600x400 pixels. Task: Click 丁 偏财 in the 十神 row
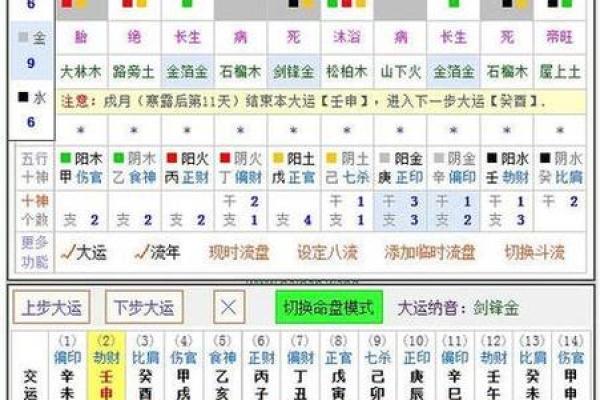240,177
